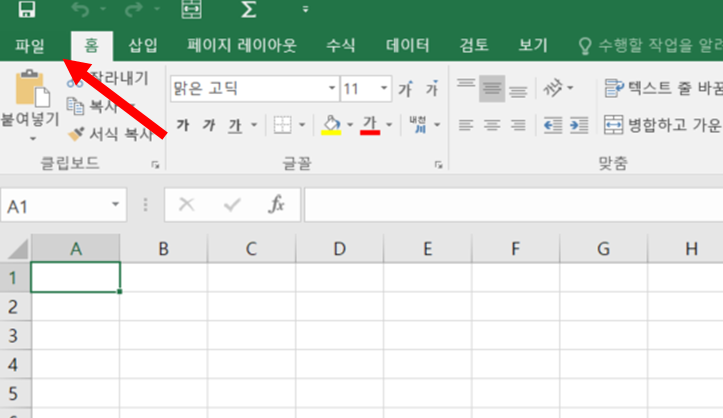Open the 클립보드 group dialog launcher
Image resolution: width=723 pixels, height=418 pixels.
[155, 165]
